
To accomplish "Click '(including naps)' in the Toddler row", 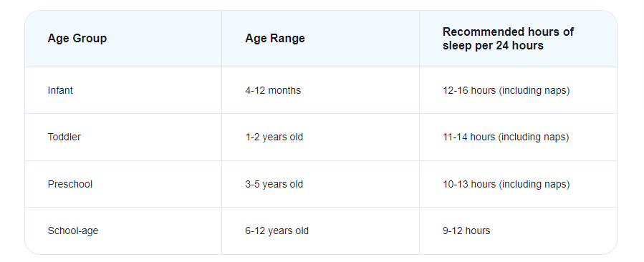I will pyautogui.click(x=534, y=137).
